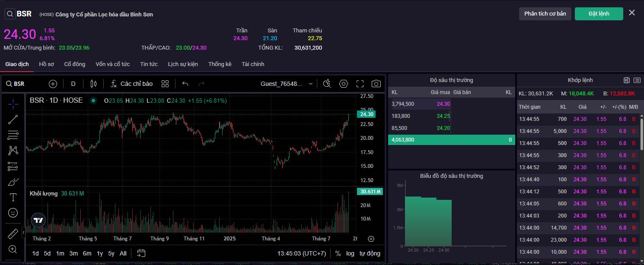644x265 pixels.
Task: Undo the last chart action
Action: click(x=185, y=84)
